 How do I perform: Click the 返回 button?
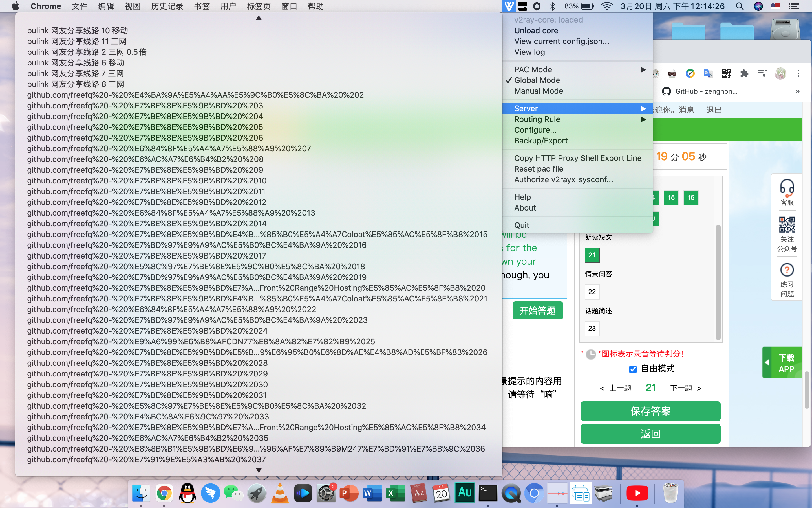point(650,434)
